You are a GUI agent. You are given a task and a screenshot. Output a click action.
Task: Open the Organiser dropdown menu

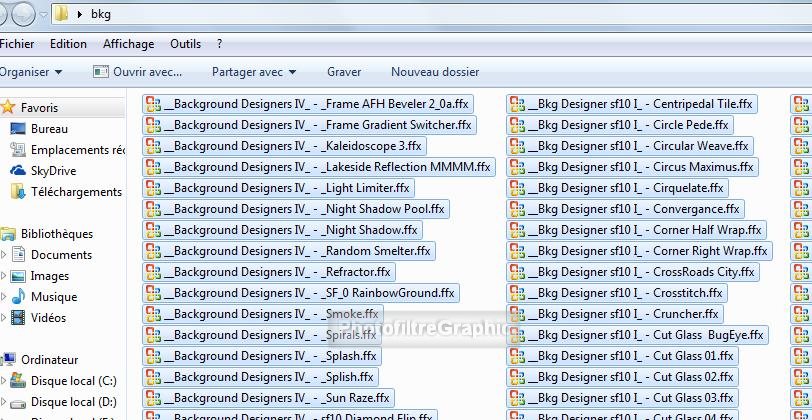click(x=31, y=72)
